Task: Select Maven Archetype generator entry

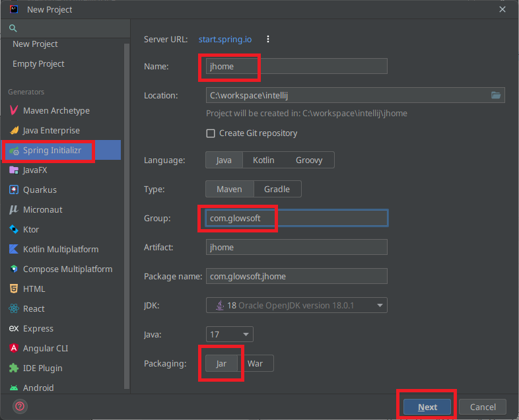Action: (x=56, y=110)
